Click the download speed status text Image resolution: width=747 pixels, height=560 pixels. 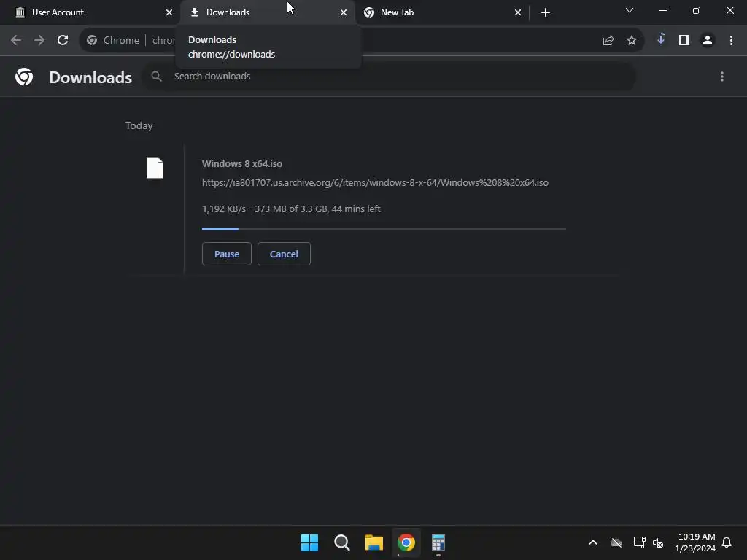291,209
